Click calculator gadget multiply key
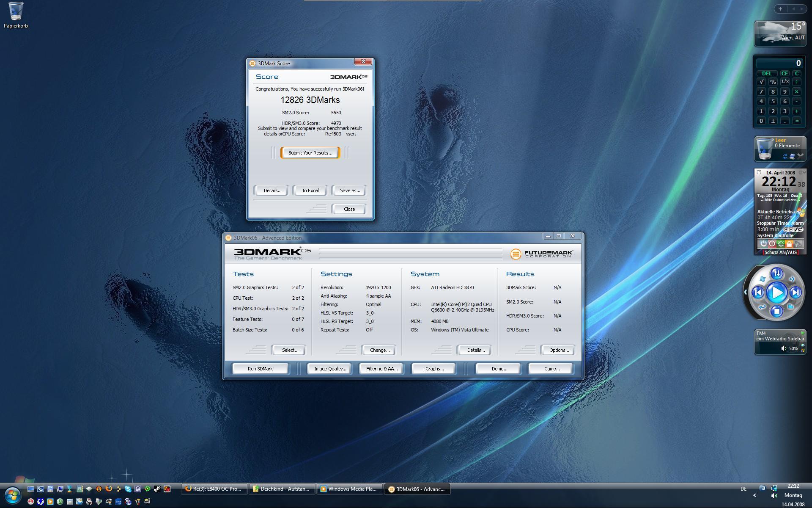Viewport: 812px width, 508px height. (x=797, y=91)
